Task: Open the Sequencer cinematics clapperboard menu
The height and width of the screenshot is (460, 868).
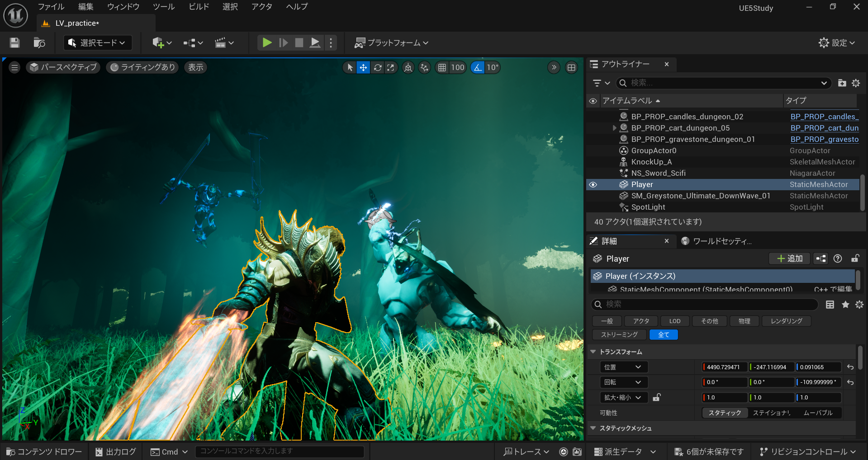Action: 224,42
